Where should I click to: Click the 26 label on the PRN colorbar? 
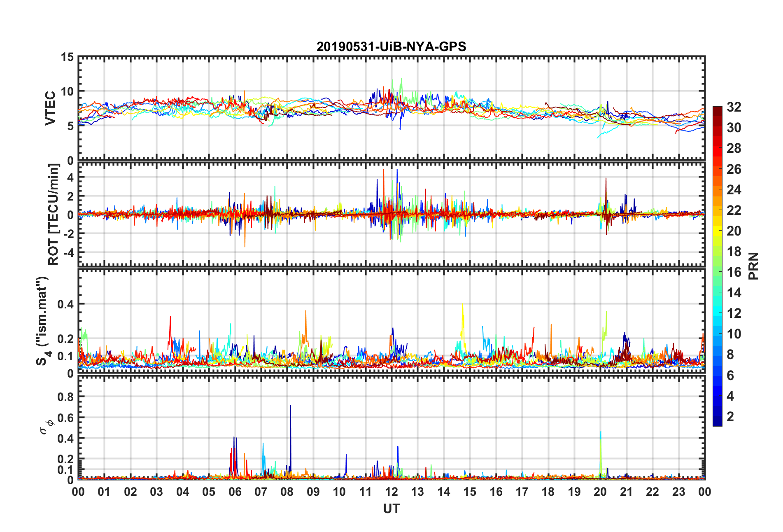tap(734, 169)
